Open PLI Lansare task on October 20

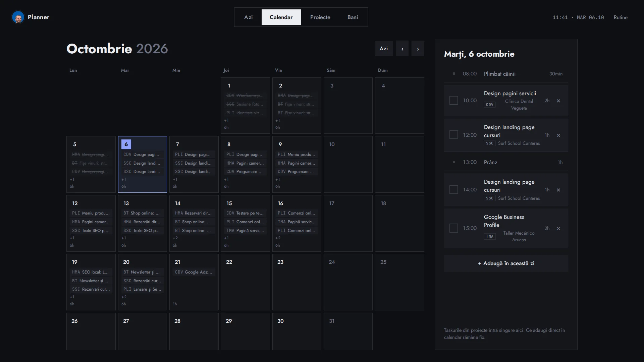point(142,289)
